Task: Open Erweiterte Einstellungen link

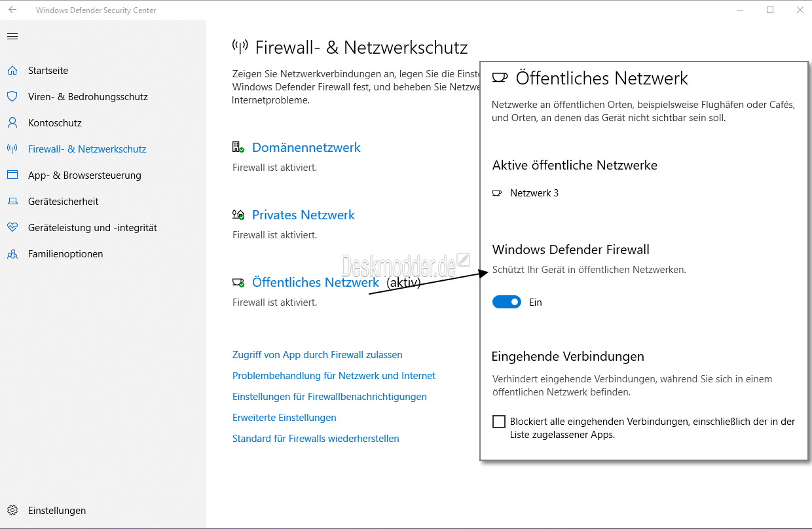Action: 284,418
